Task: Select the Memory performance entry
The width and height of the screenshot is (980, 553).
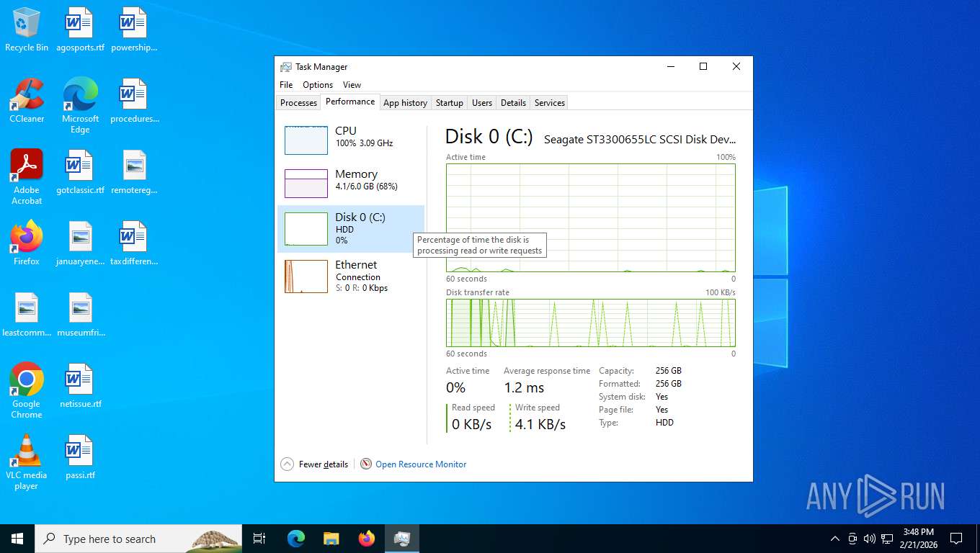Action: (x=351, y=183)
